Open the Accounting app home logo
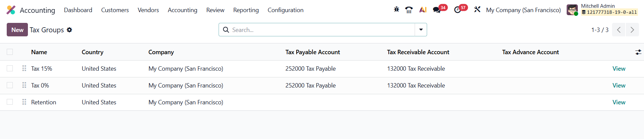The width and height of the screenshot is (644, 139). 11,10
